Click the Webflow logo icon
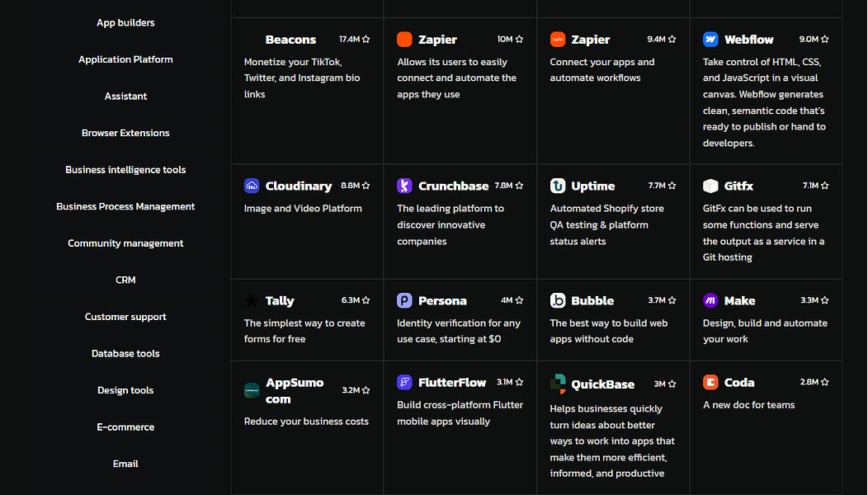Image resolution: width=868 pixels, height=495 pixels. click(x=710, y=39)
